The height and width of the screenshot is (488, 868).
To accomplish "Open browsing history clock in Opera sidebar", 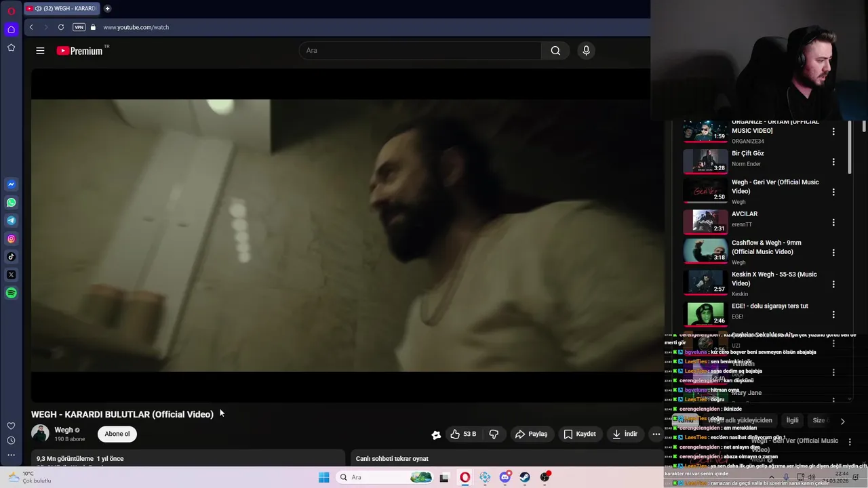I will coord(11,441).
